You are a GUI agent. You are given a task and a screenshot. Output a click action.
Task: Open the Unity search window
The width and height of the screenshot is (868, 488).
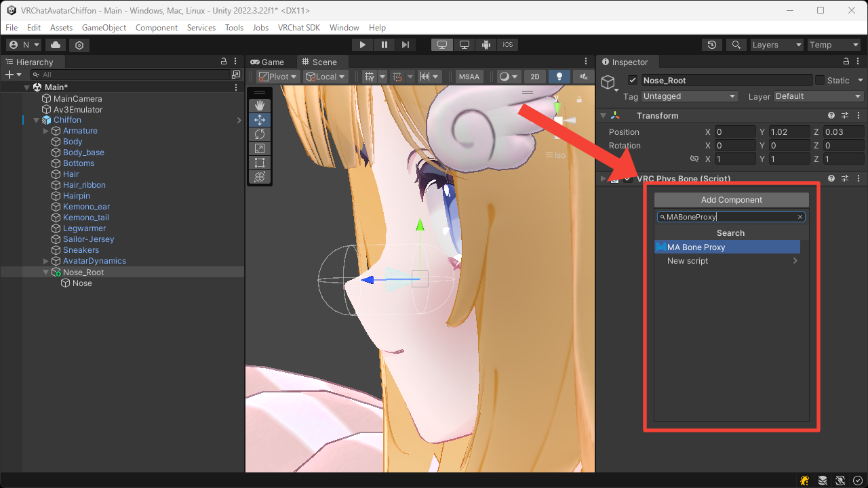736,44
